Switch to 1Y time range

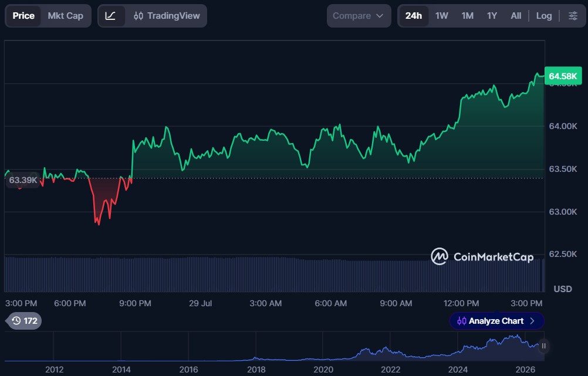pyautogui.click(x=492, y=16)
